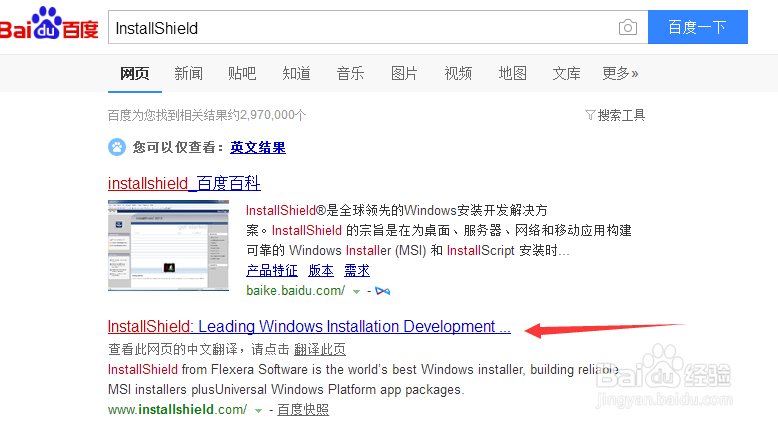
Task: Switch to the 视频 tab
Action: (x=458, y=73)
